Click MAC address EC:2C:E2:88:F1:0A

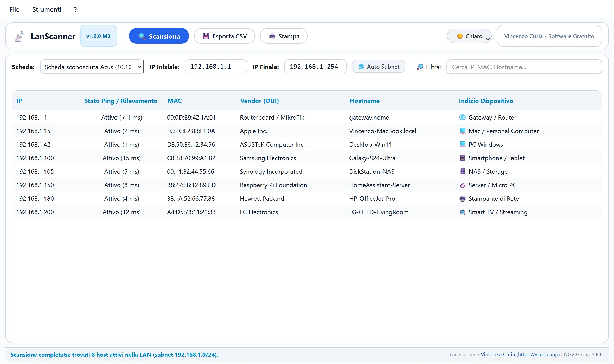[191, 131]
